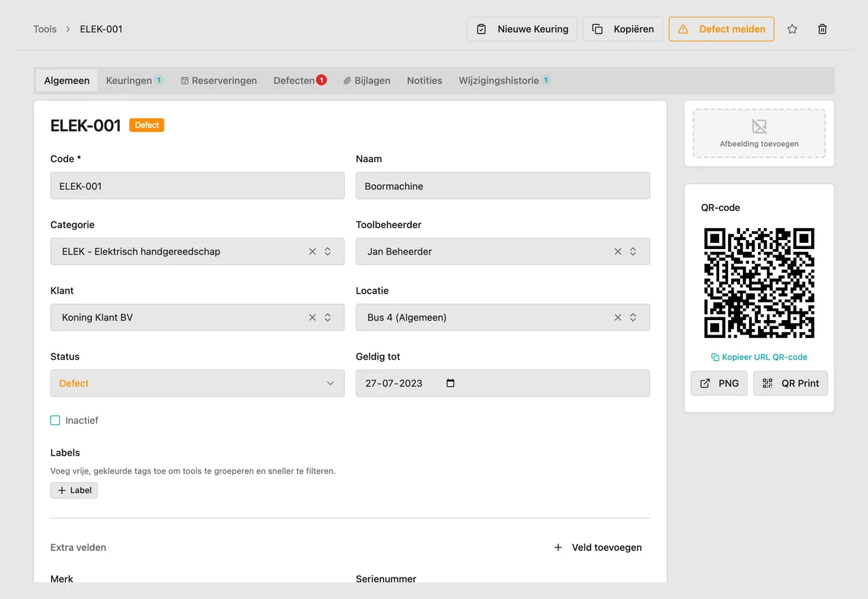Expand the Categorie combo box arrows
This screenshot has width=868, height=599.
pos(328,252)
